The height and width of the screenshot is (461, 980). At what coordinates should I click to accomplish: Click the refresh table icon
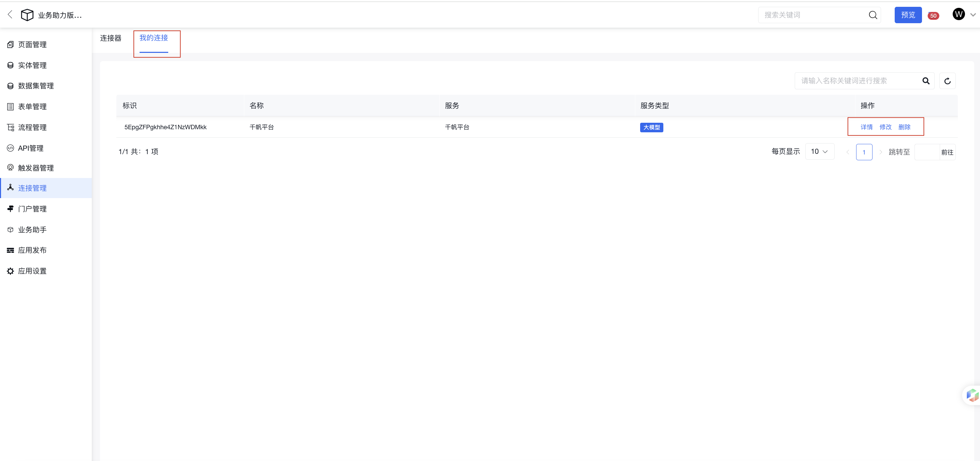point(947,81)
